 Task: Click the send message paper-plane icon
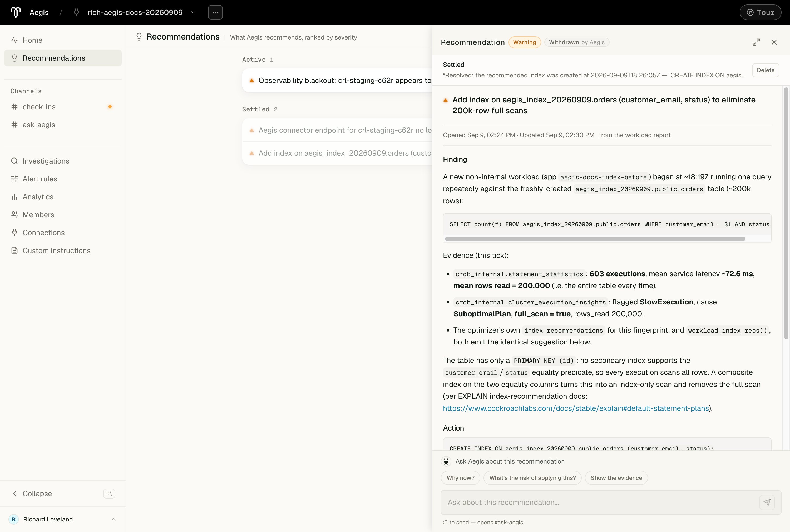(767, 503)
